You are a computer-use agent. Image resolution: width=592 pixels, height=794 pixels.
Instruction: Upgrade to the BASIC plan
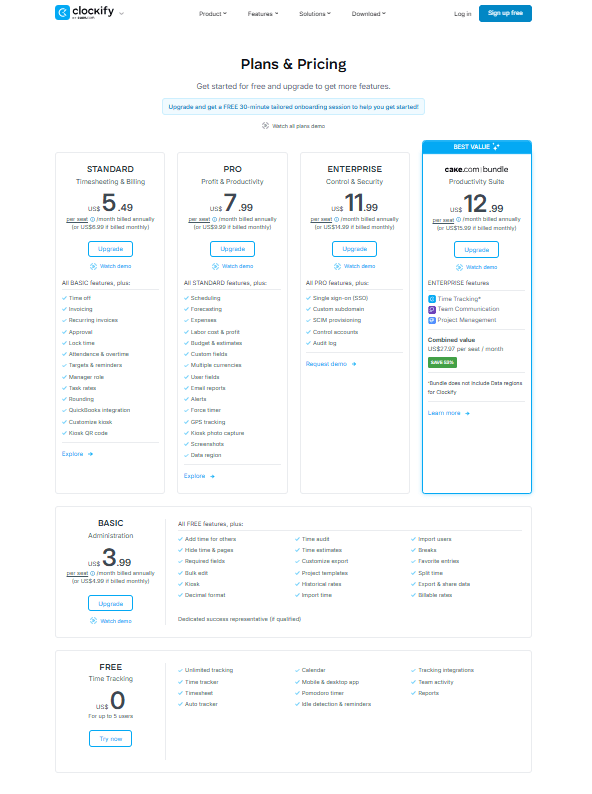click(110, 604)
